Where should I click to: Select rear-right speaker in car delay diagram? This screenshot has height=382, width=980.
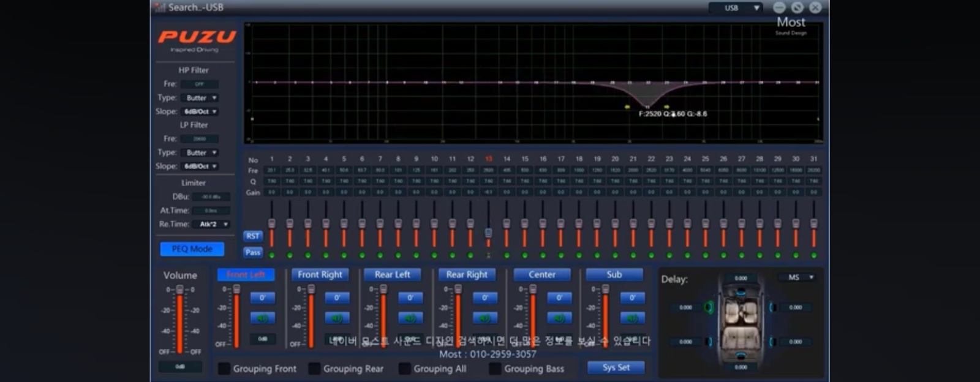coord(772,342)
